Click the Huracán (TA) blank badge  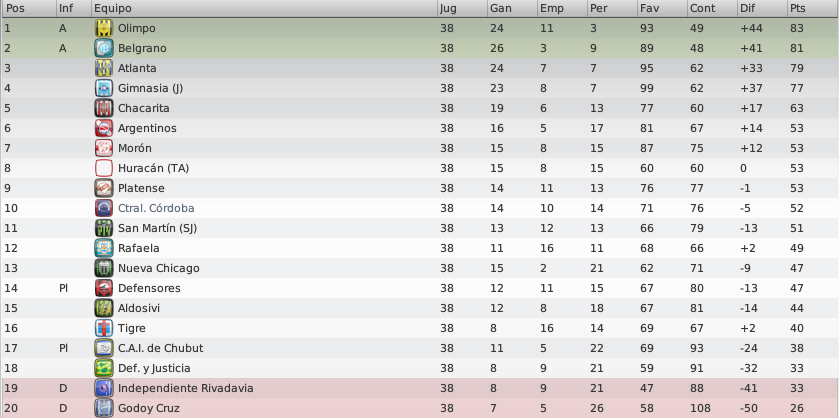104,168
